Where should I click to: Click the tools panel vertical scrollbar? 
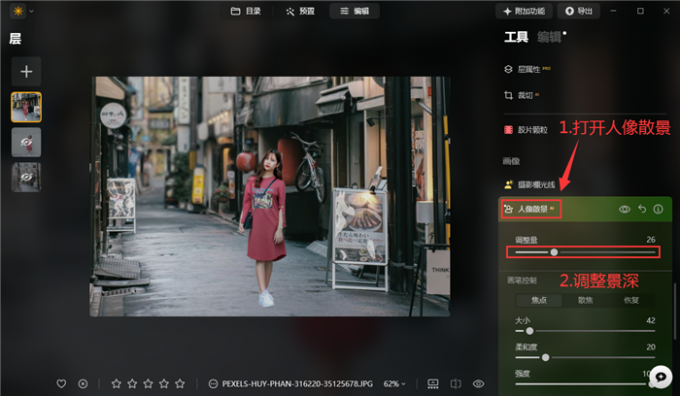click(674, 311)
